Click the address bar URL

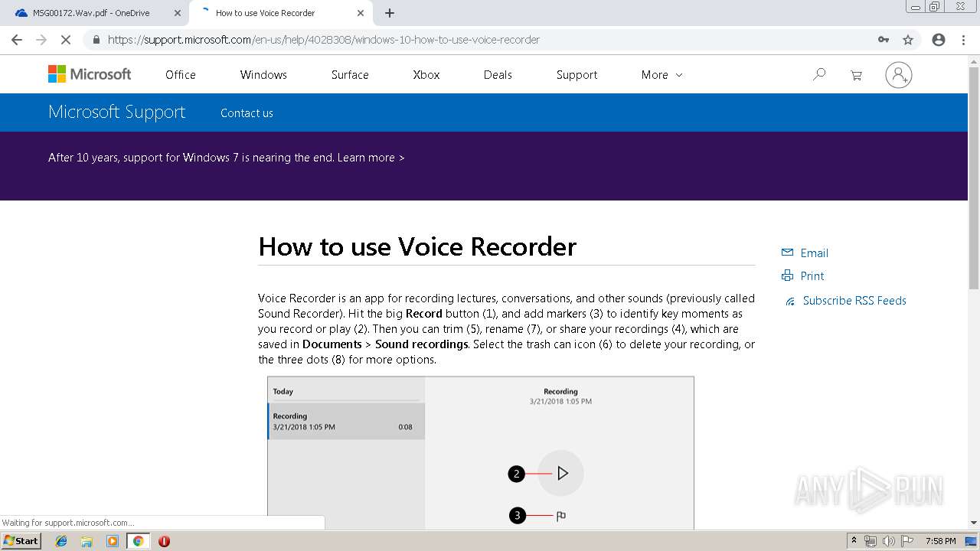[324, 40]
